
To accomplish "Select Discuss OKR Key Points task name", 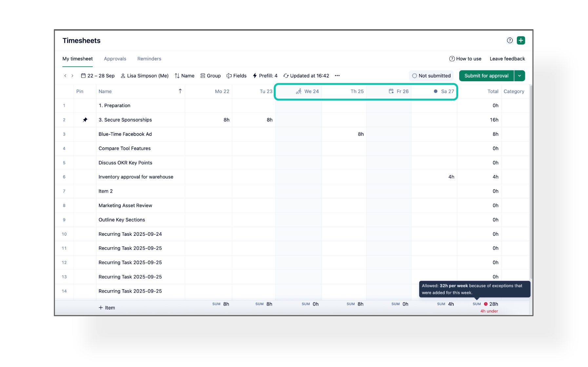I will (x=126, y=163).
